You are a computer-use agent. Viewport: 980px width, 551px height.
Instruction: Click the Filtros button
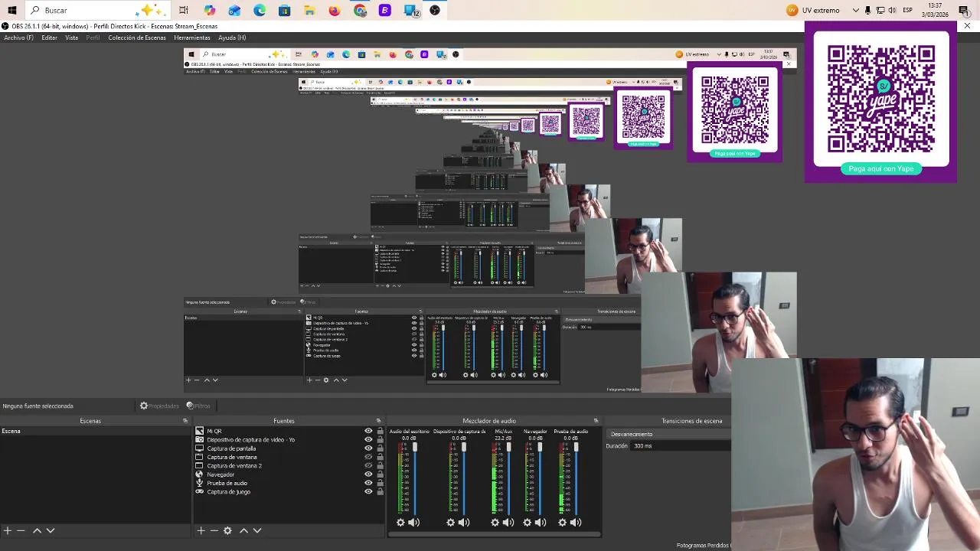(x=198, y=406)
